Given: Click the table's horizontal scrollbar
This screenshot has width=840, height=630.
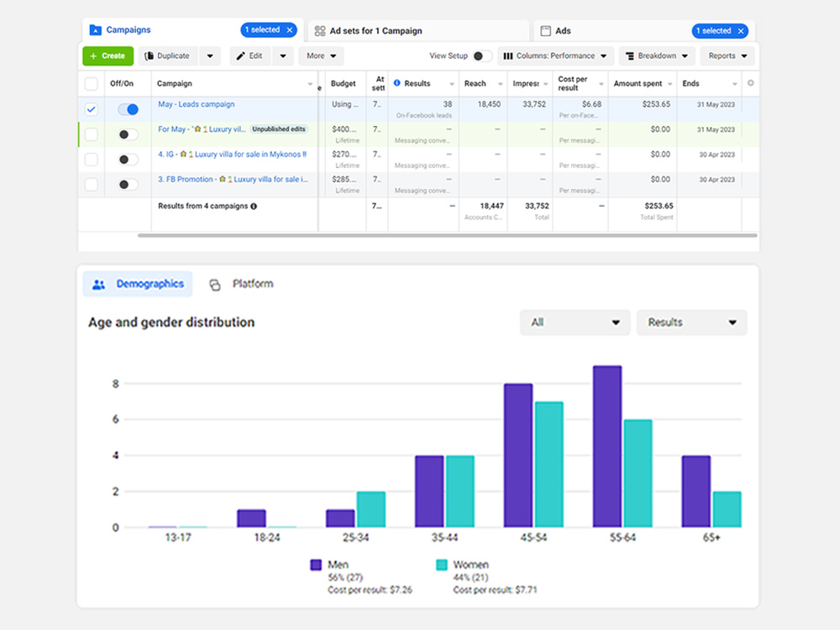Looking at the screenshot, I should (448, 235).
